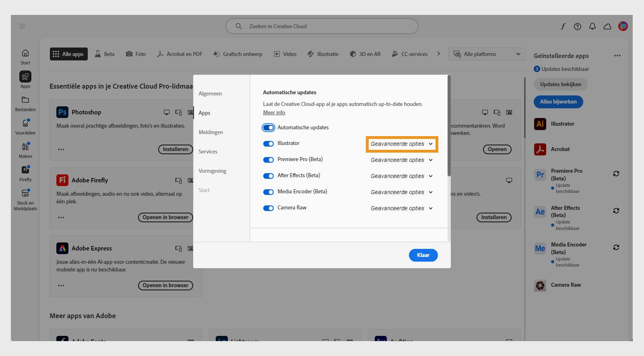
Task: Open the three-dot menu on Adobe Firefly card
Action: click(x=61, y=217)
